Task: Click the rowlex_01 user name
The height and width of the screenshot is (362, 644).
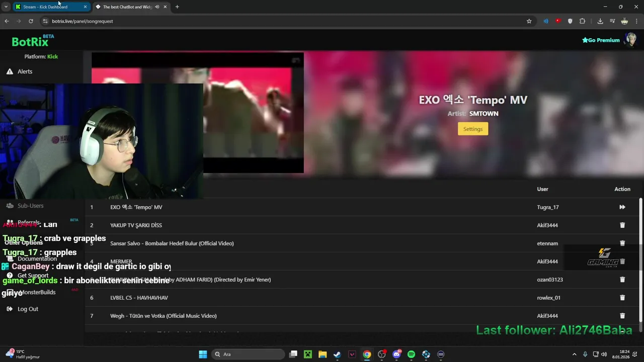Action: tap(548, 298)
